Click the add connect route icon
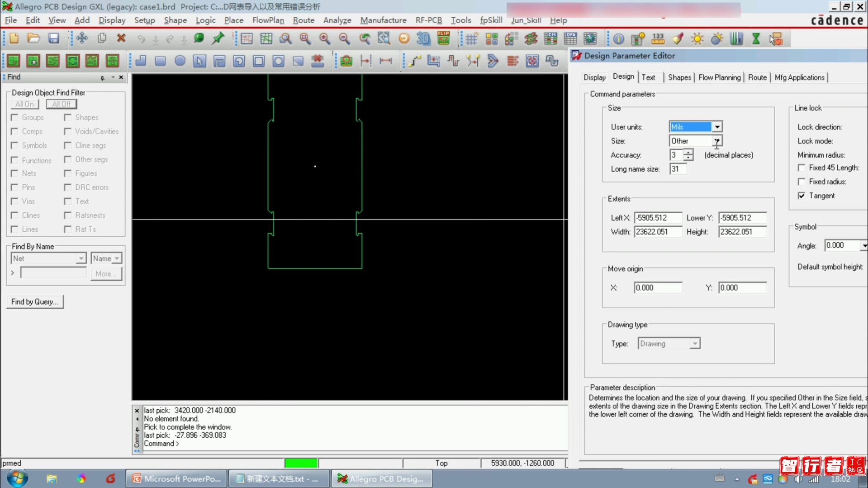 (414, 61)
